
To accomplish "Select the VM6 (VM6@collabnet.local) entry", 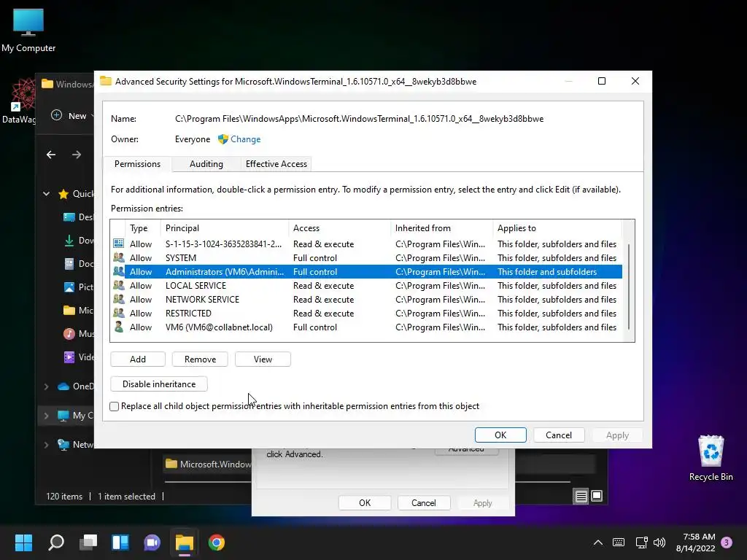I will coord(366,327).
